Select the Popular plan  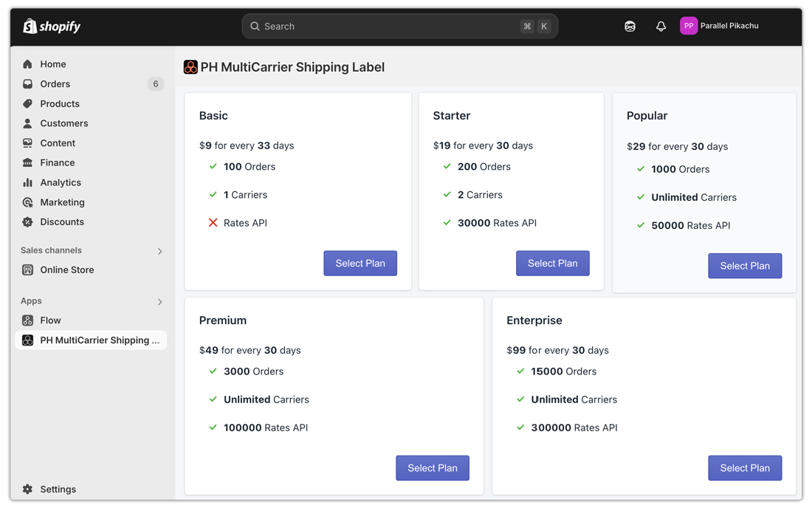click(745, 266)
